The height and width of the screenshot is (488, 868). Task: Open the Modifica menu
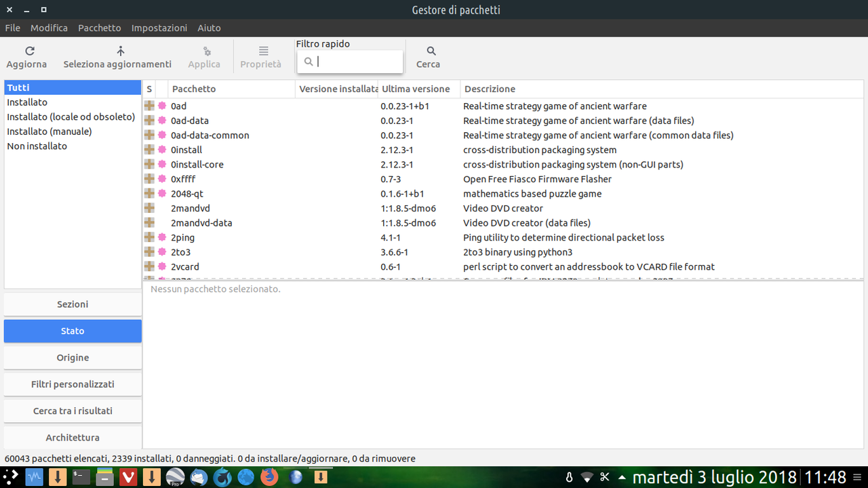[x=49, y=28]
